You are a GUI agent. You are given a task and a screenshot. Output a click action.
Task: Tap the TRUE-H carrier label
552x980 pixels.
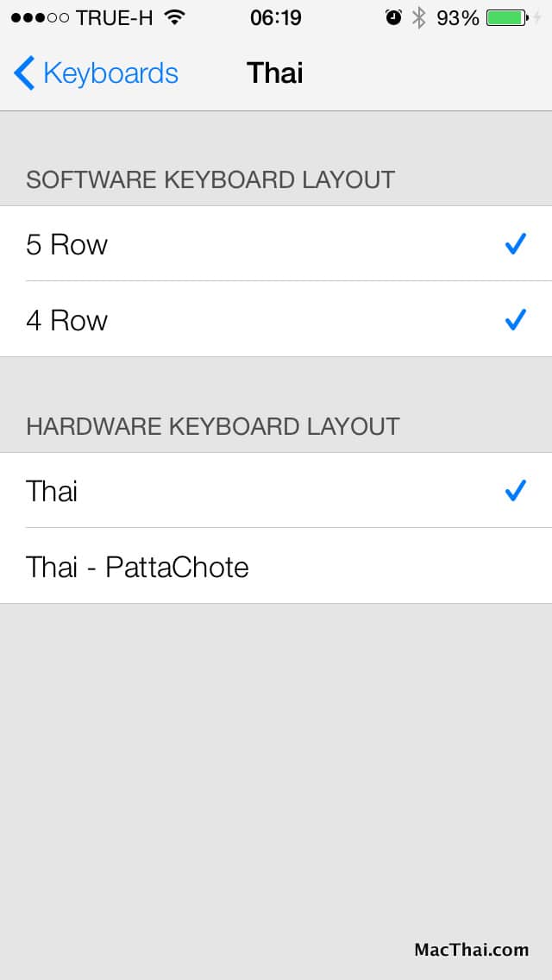pos(115,18)
